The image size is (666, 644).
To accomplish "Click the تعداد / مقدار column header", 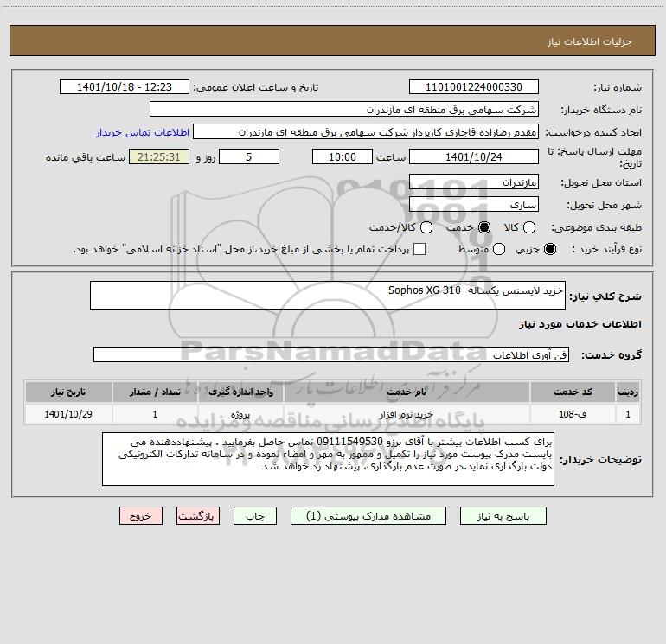I will coord(155,392).
